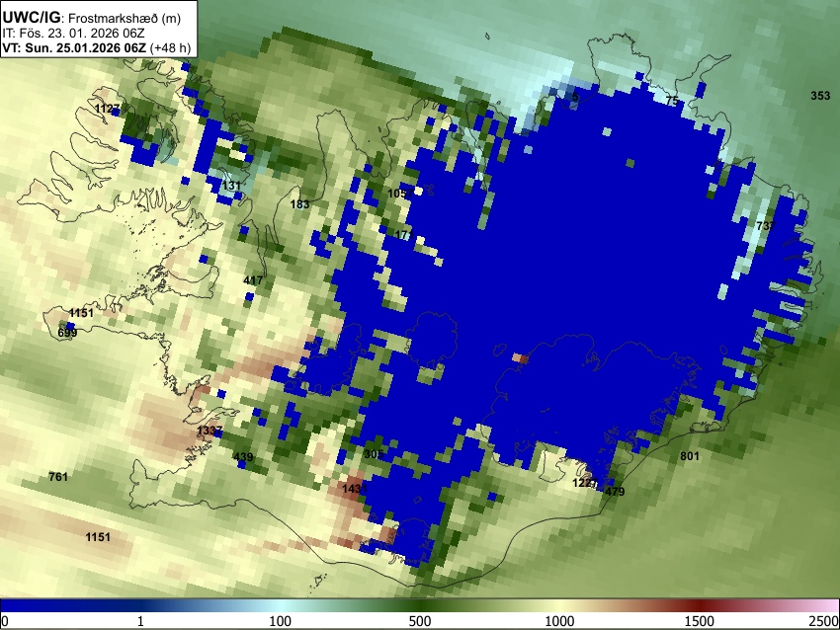This screenshot has width=840, height=630.
Task: Click the '500' label on the color scale
Action: [420, 621]
